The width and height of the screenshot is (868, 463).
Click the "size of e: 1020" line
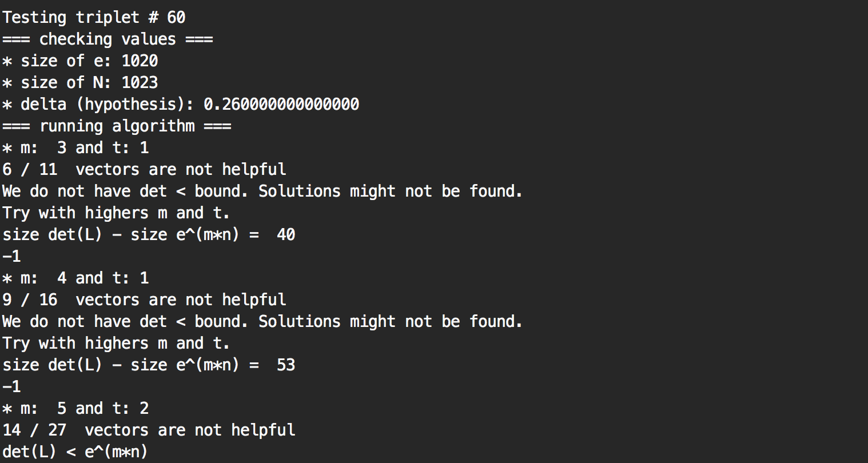coord(80,61)
